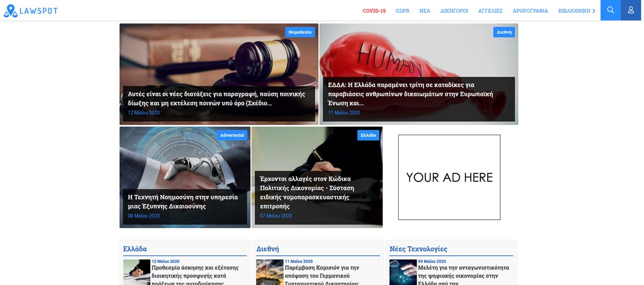
Task: Click thumbnail beside Παρέμβαση Κομισιόν article
Action: click(269, 272)
